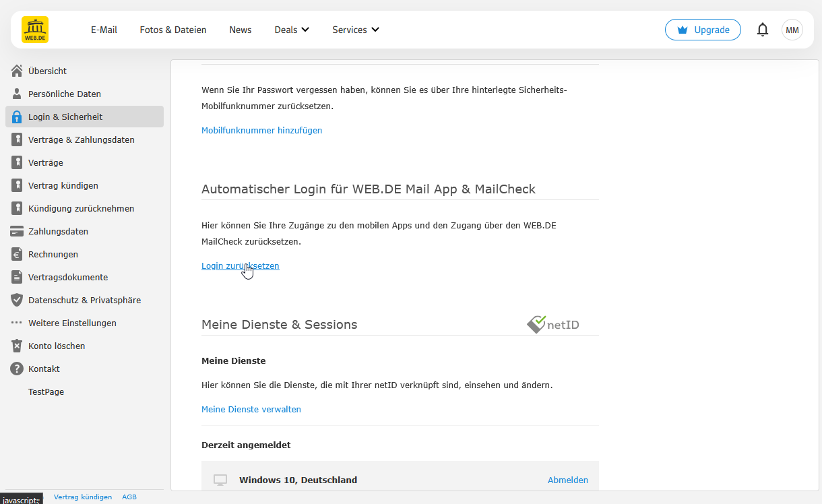Click the trash icon for Konto löschen
This screenshot has height=504, width=822.
click(x=17, y=346)
